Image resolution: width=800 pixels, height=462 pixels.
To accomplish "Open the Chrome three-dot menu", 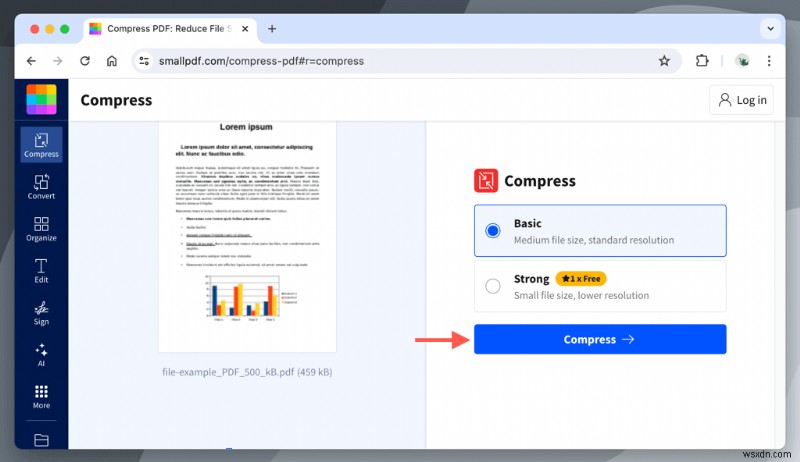I will click(x=769, y=61).
